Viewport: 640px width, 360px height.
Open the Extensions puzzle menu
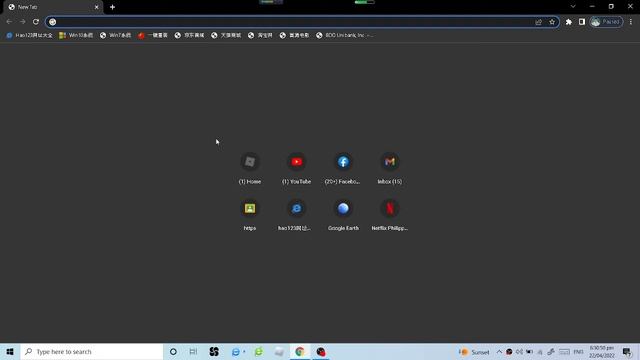coord(569,22)
